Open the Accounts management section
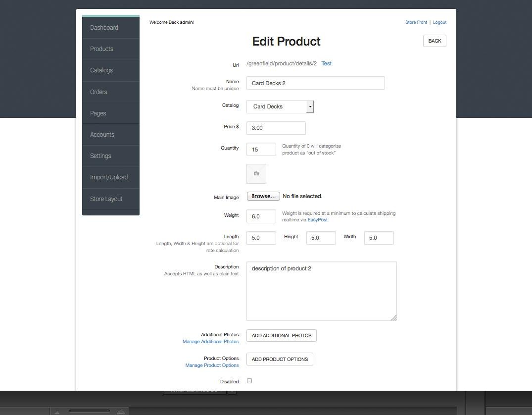Image resolution: width=532 pixels, height=415 pixels. click(x=102, y=134)
